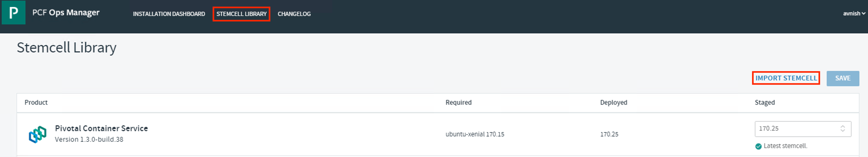Click the Pivotal Container Service product icon
The height and width of the screenshot is (157, 868).
pyautogui.click(x=38, y=134)
